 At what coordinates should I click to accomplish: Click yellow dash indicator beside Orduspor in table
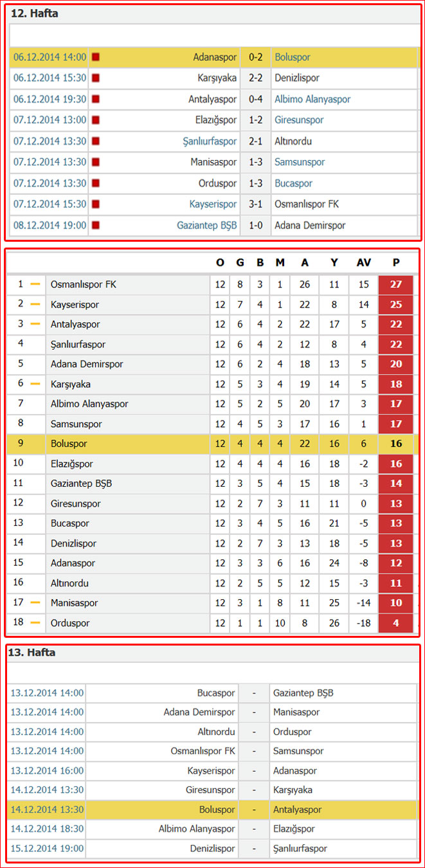click(35, 623)
